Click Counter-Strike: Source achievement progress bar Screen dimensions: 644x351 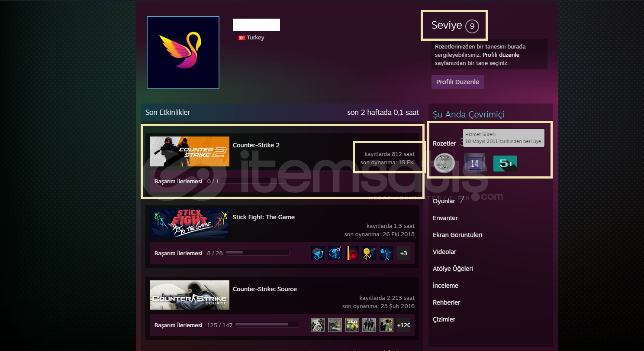pos(267,325)
